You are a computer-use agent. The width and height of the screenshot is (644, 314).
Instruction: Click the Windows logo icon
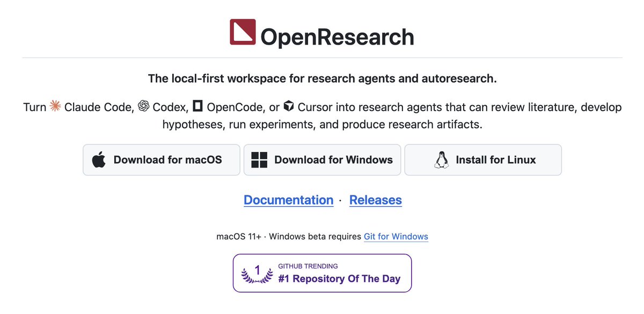[259, 160]
